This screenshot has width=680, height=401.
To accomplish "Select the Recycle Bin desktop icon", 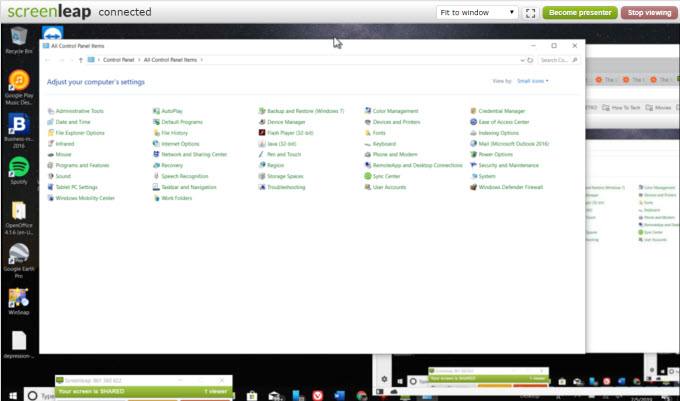I will pos(19,40).
